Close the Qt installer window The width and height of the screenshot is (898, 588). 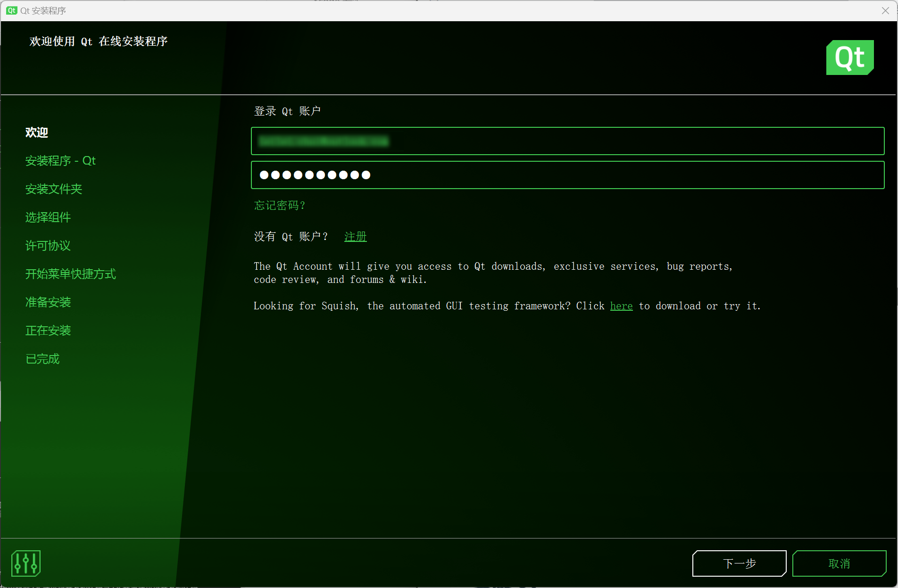coord(885,10)
